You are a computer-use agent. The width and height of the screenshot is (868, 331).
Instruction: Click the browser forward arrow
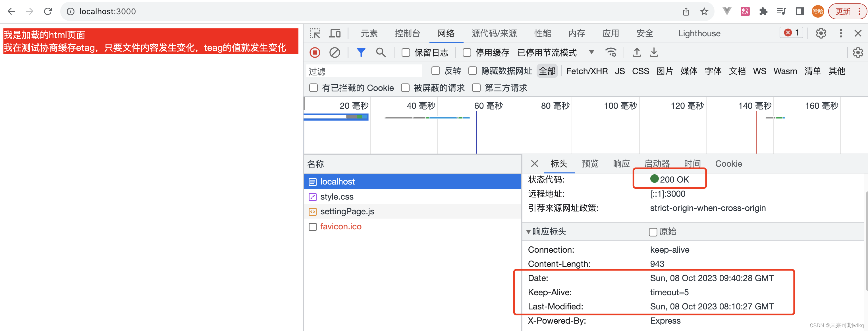pyautogui.click(x=30, y=11)
